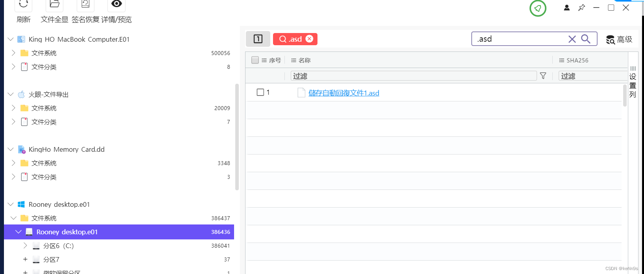
Task: Click the 文件全显 show all files icon
Action: click(x=54, y=5)
